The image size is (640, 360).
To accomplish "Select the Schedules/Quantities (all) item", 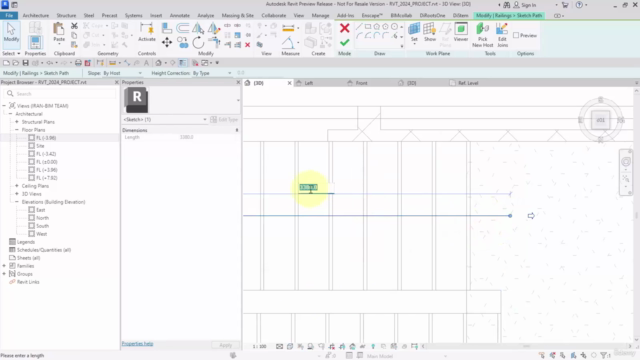I will pyautogui.click(x=44, y=250).
